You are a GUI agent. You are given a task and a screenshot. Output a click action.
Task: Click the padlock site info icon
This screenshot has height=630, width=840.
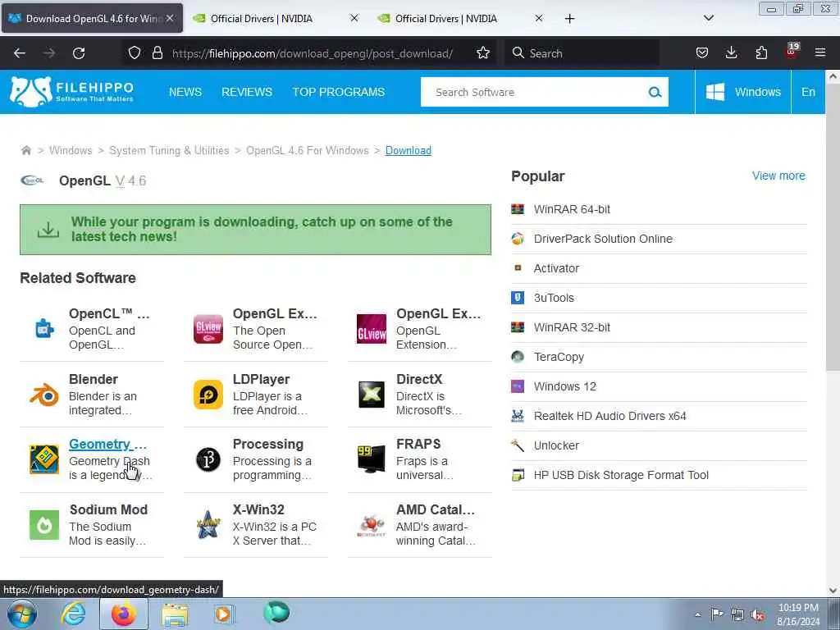[157, 53]
